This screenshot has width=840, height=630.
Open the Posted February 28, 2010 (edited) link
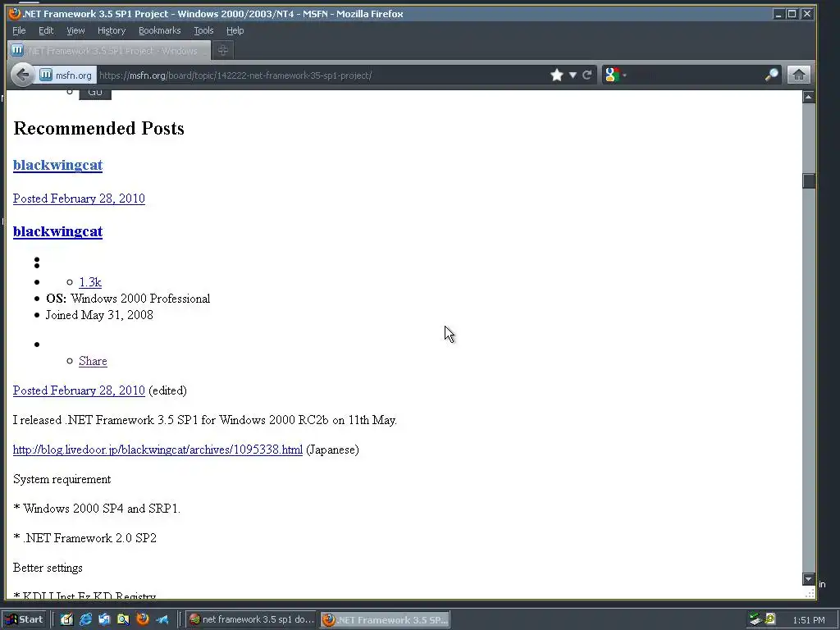(79, 390)
